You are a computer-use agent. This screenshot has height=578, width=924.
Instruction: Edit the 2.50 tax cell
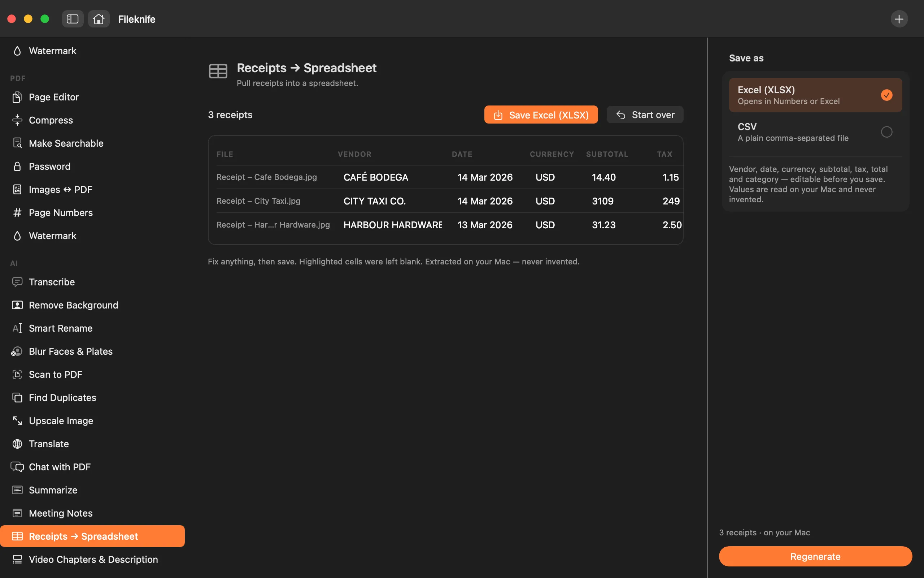(672, 225)
